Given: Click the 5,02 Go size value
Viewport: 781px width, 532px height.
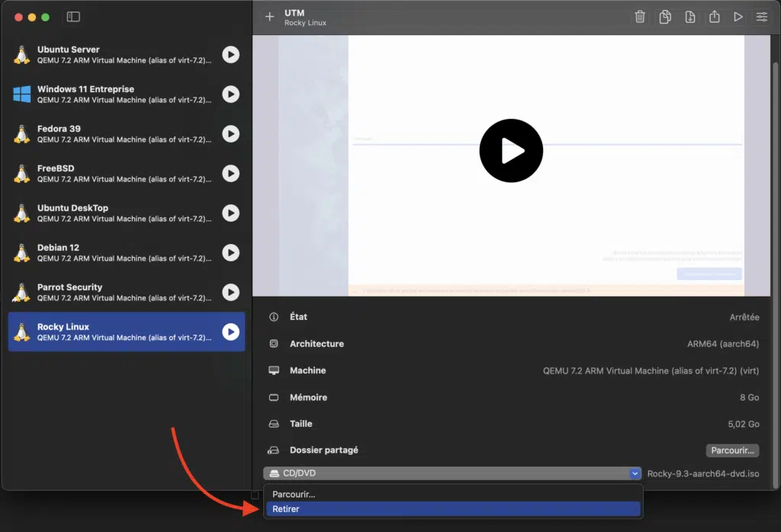Looking at the screenshot, I should [x=743, y=424].
